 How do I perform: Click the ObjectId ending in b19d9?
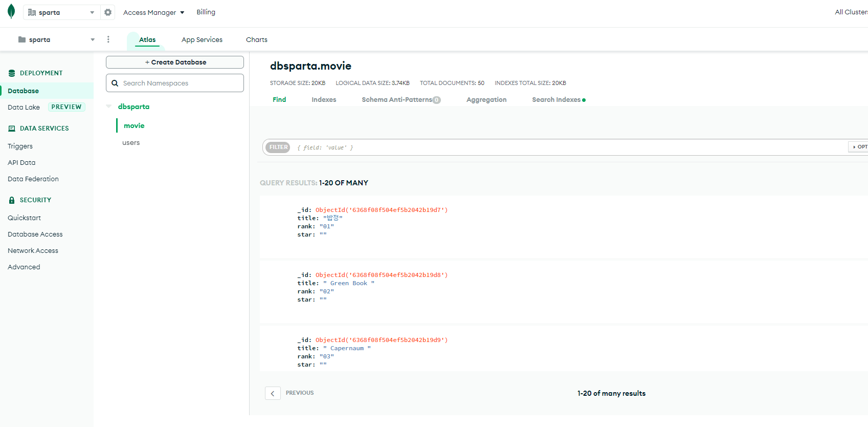[382, 340]
